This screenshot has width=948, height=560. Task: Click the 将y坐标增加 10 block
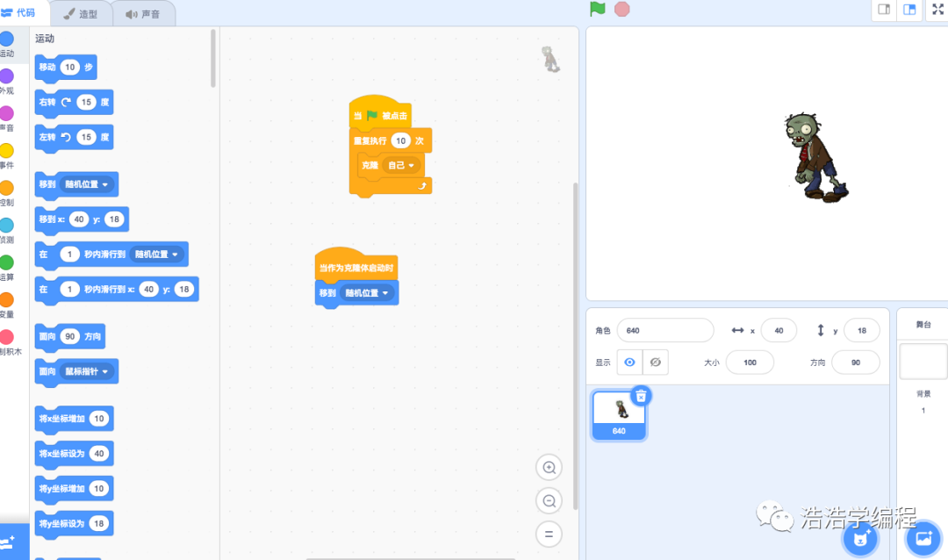(75, 489)
